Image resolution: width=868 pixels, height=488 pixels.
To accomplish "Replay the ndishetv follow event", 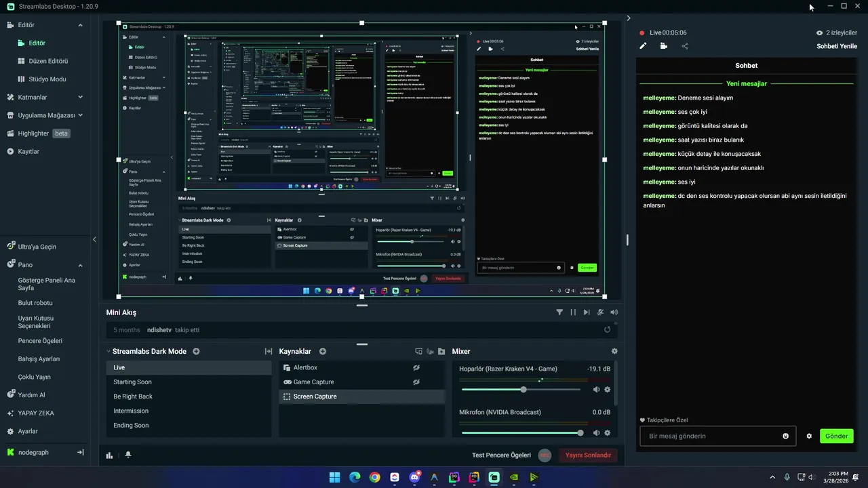I will pyautogui.click(x=608, y=329).
